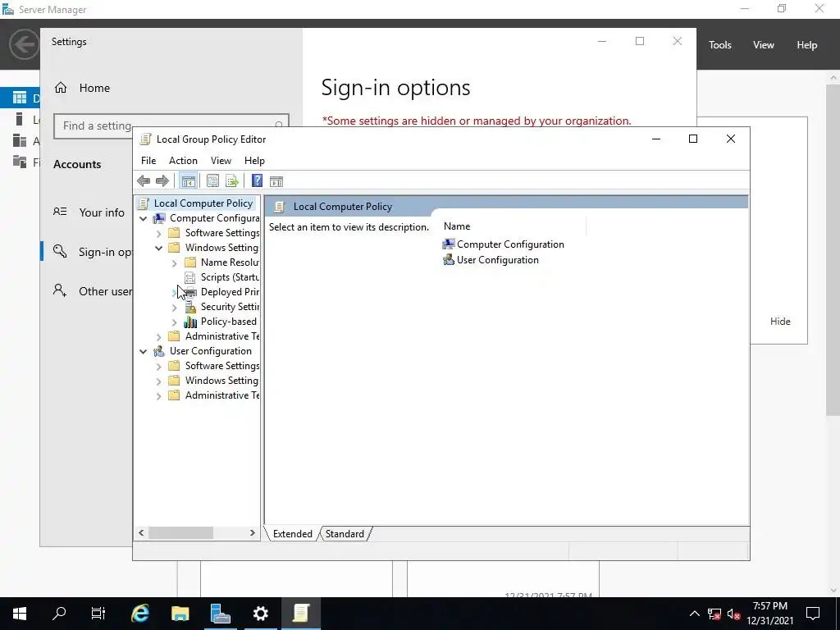
Task: Open the Windows Start menu
Action: 20,614
